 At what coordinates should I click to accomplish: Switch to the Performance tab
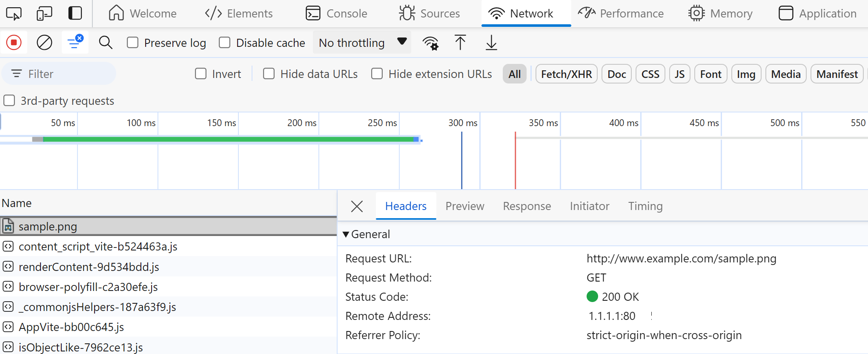621,14
